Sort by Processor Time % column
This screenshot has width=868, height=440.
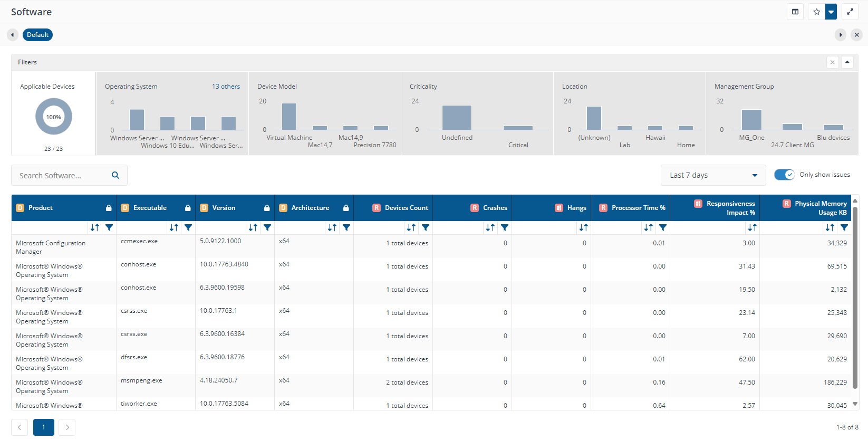(649, 227)
